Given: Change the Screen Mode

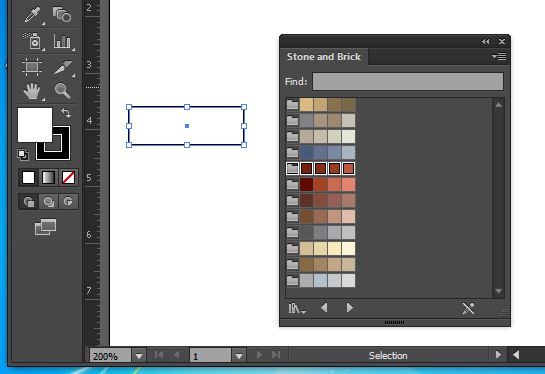Looking at the screenshot, I should [46, 227].
